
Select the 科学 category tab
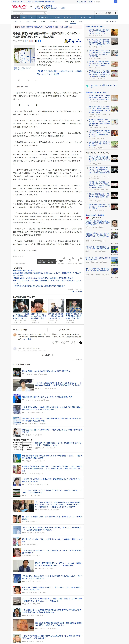click(x=66, y=22)
